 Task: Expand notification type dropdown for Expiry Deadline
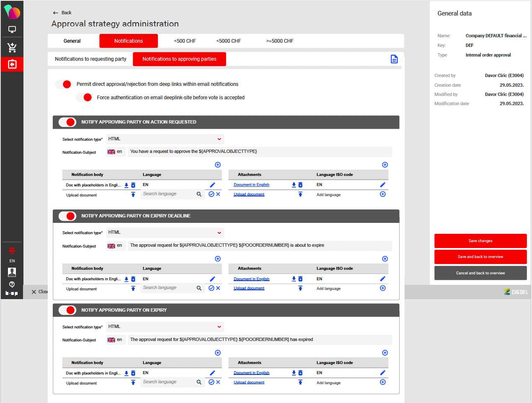click(165, 232)
